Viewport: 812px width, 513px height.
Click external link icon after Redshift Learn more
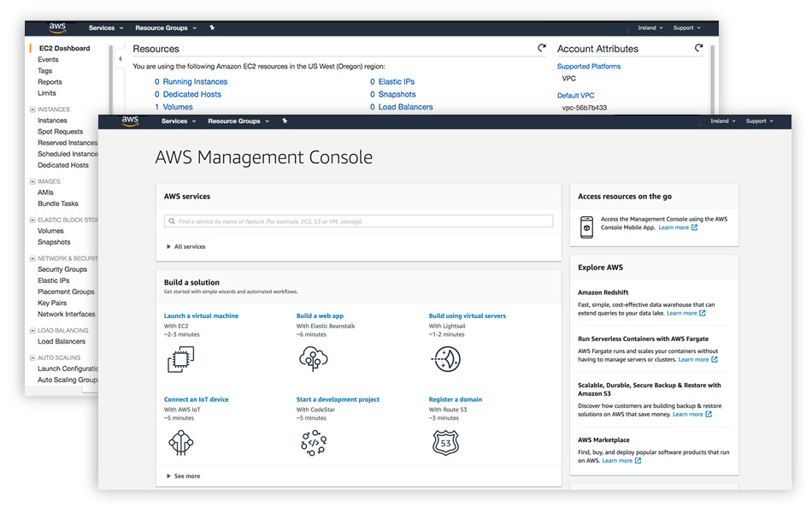703,313
